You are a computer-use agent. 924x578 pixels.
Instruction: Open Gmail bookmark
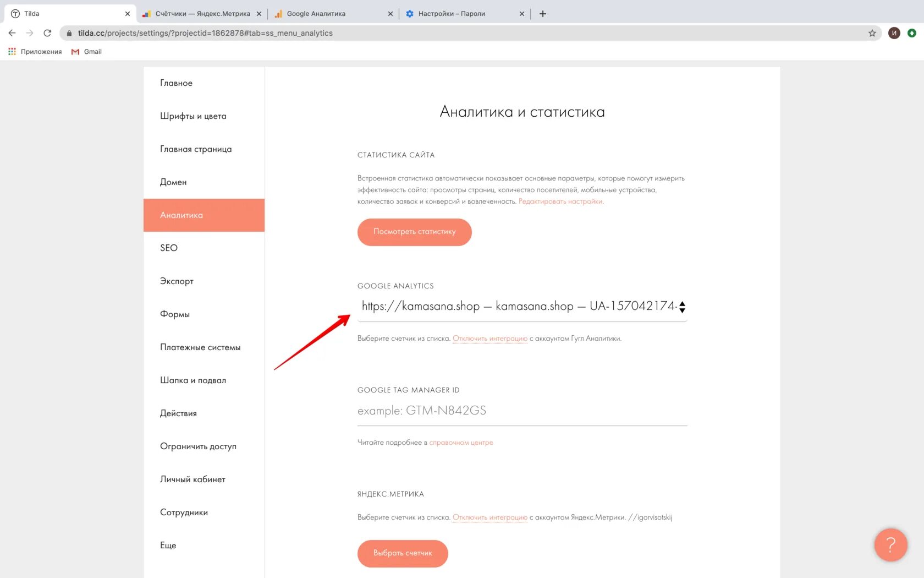pos(87,52)
